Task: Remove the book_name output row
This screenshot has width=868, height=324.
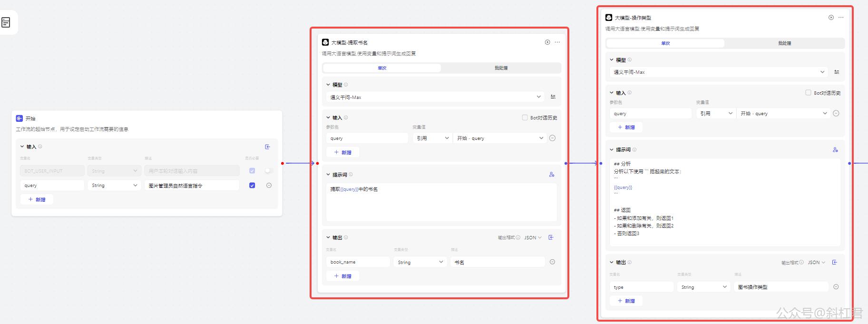Action: pos(552,262)
